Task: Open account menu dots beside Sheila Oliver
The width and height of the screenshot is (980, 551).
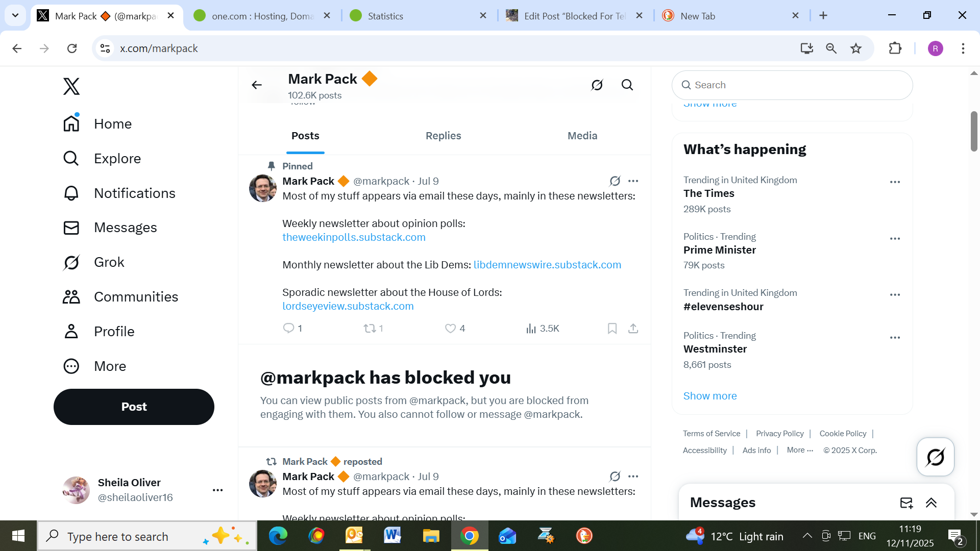Action: click(217, 490)
